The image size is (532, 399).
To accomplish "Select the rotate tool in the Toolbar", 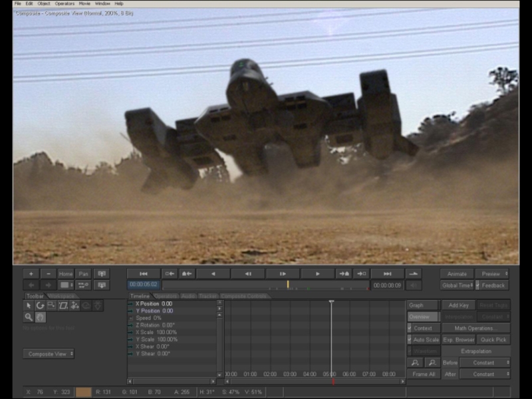I will 40,306.
